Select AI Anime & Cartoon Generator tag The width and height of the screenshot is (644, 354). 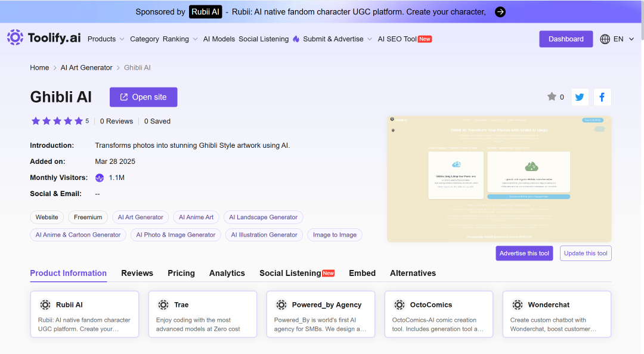(x=78, y=235)
